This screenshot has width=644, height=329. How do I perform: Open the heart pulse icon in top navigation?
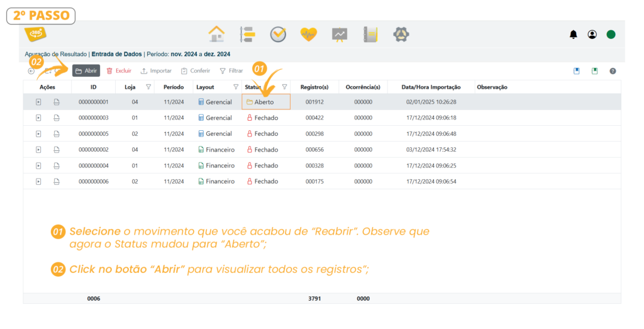(308, 35)
